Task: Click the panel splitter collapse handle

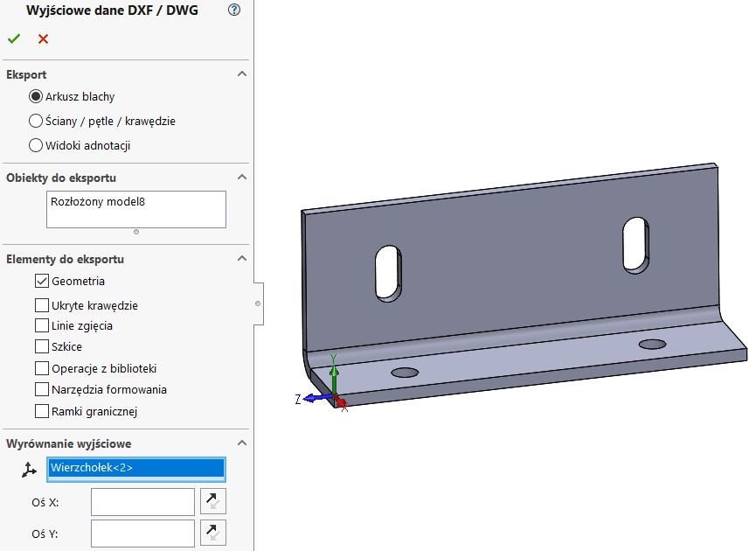Action: 258,303
